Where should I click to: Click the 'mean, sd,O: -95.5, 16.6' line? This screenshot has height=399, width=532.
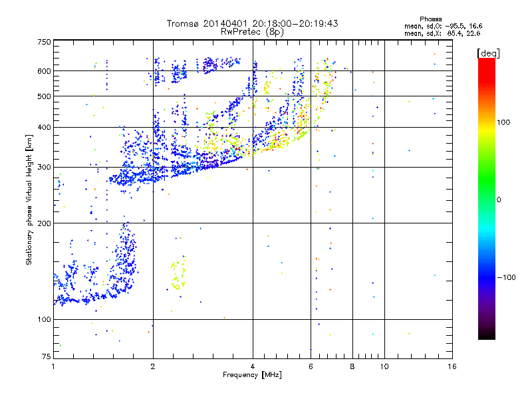coord(443,26)
